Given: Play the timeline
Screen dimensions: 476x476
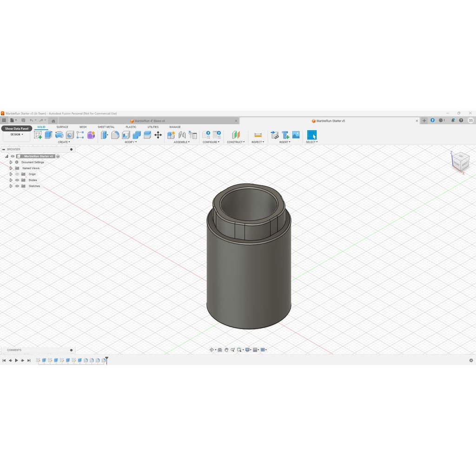Looking at the screenshot, I should point(16,360).
